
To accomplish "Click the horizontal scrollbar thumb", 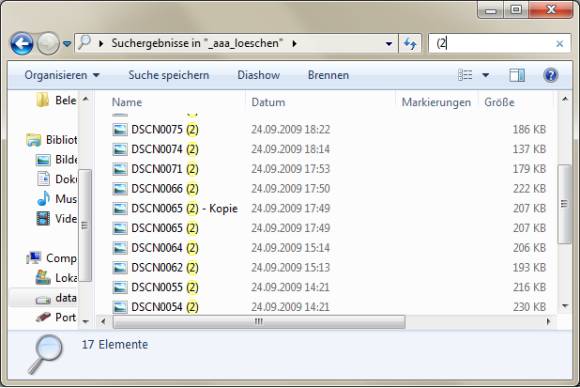I will [x=259, y=321].
